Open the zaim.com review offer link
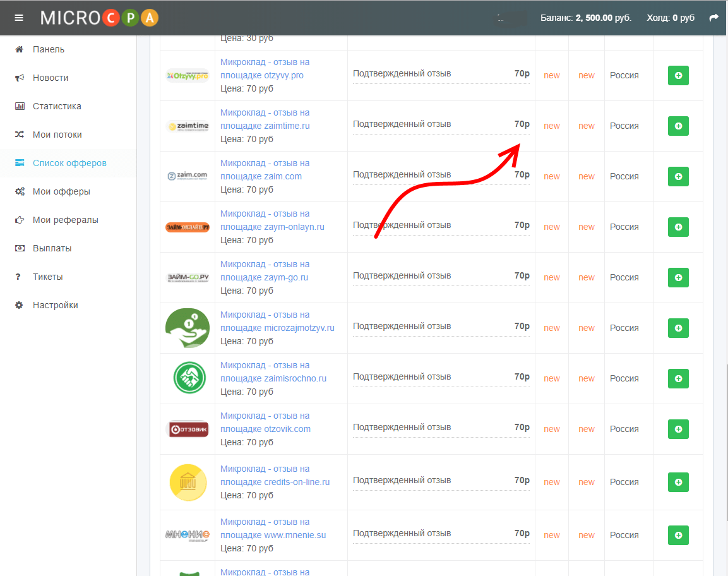The image size is (728, 576). 265,170
